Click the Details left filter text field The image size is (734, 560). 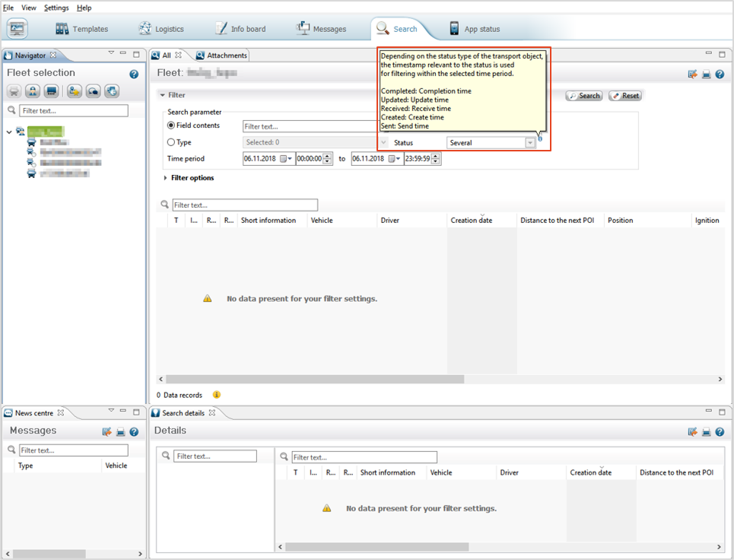(215, 456)
